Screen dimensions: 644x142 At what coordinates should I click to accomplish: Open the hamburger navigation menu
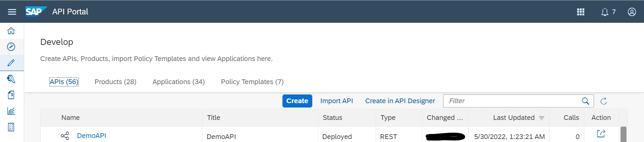coord(12,12)
